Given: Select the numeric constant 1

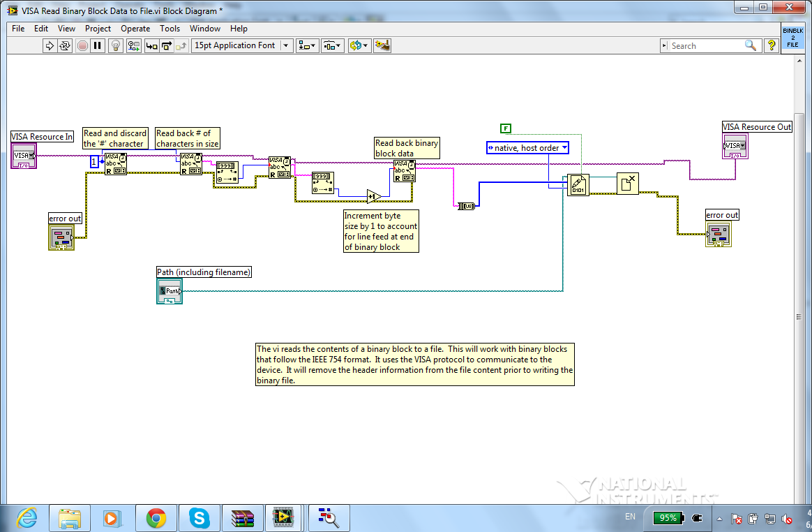Looking at the screenshot, I should point(93,162).
